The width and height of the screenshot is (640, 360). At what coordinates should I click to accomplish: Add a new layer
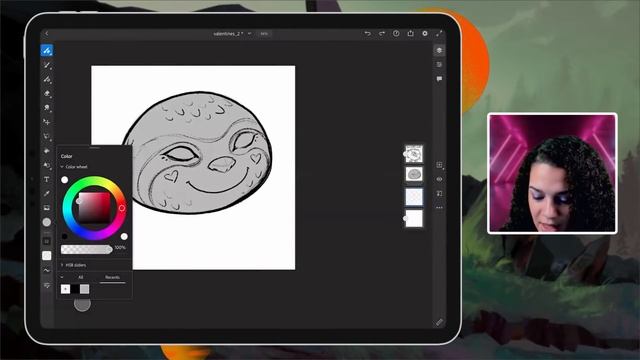coord(439,165)
